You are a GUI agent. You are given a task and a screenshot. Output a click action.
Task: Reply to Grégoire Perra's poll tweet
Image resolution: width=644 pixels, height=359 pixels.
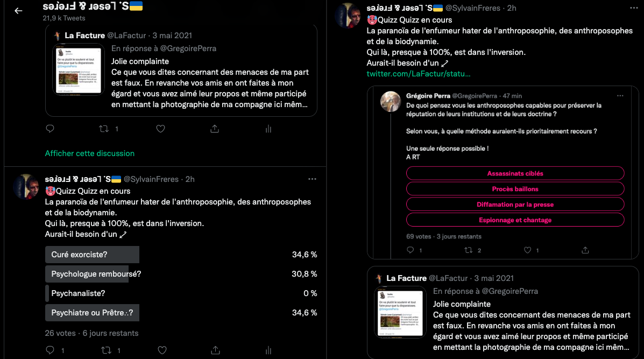[x=411, y=250]
